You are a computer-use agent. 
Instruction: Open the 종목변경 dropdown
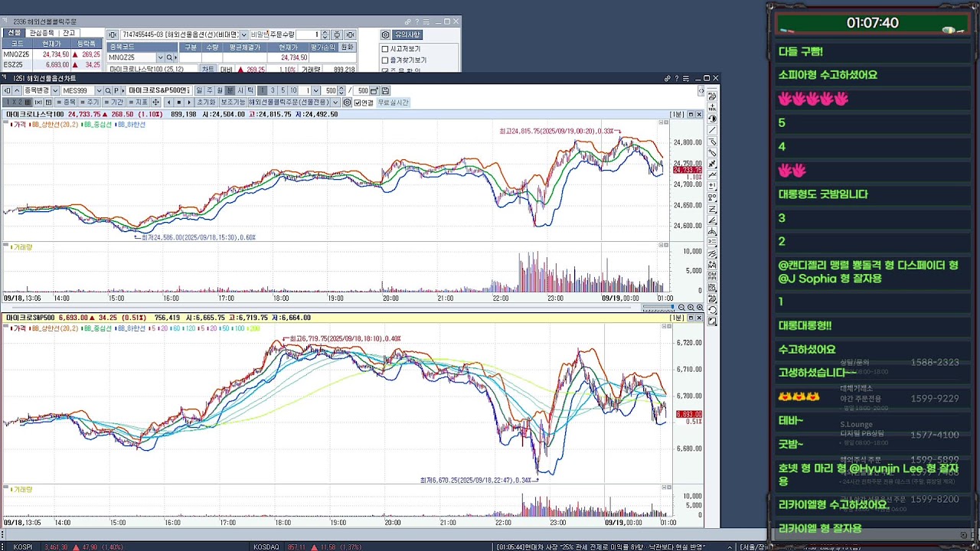[55, 90]
